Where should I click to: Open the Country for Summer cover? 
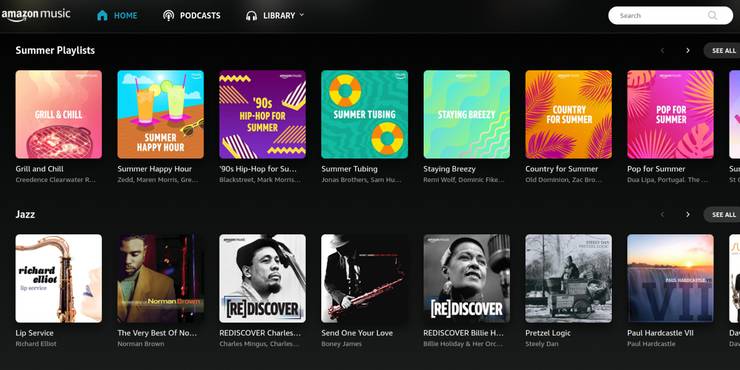coord(569,114)
